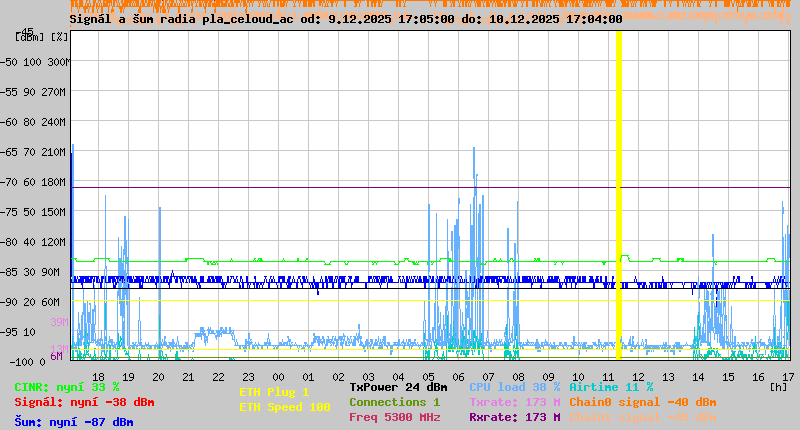Click the 'CPU load 38 %' legend label
800x430 pixels.
[x=515, y=387]
